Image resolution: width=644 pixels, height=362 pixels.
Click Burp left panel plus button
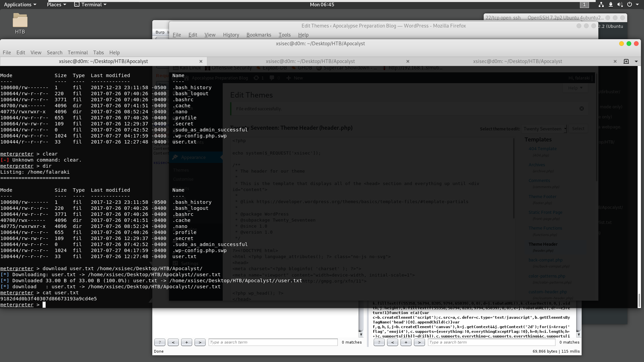(186, 342)
